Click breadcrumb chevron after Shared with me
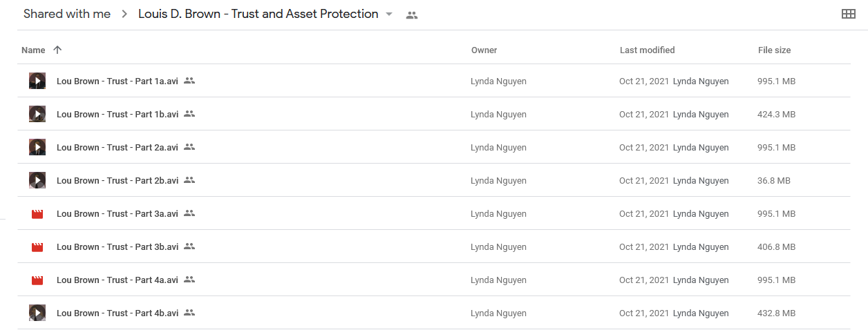Viewport: 868px width, 330px height. (x=124, y=14)
